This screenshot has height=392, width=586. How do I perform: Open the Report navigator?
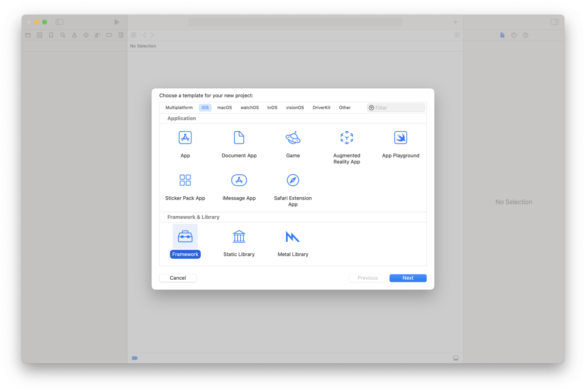click(121, 35)
